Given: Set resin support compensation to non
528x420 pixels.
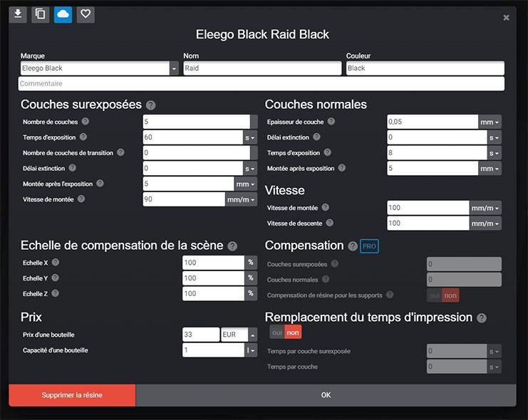Looking at the screenshot, I should (450, 295).
